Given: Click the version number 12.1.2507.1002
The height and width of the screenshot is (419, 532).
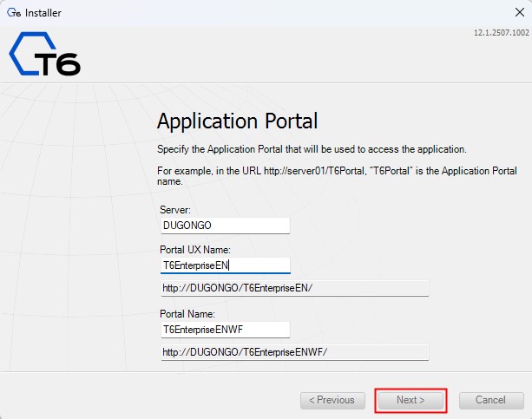Looking at the screenshot, I should coord(501,33).
